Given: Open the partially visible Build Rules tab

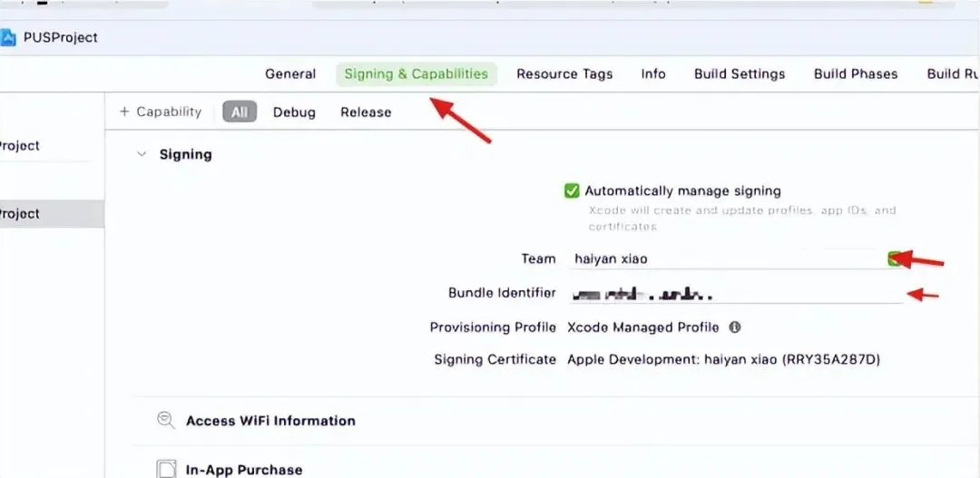Looking at the screenshot, I should click(x=953, y=73).
